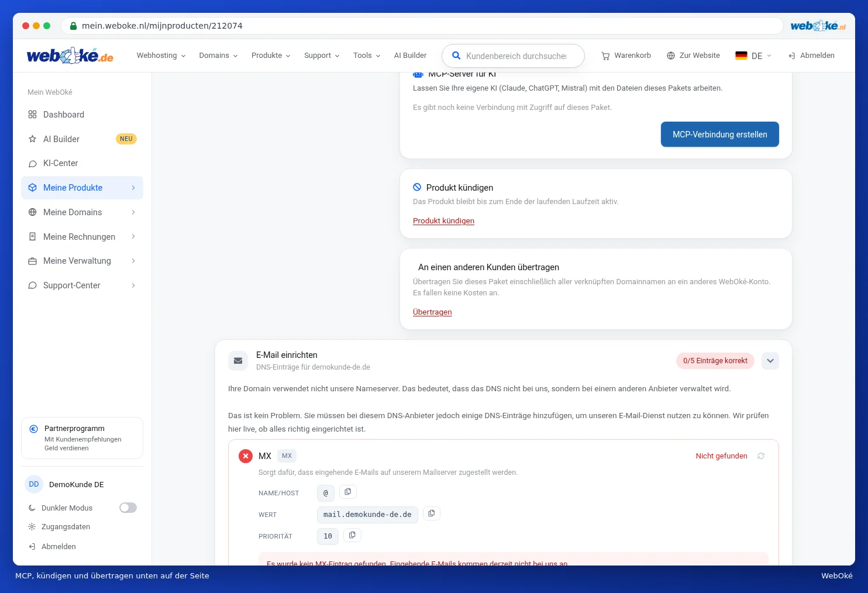The height and width of the screenshot is (593, 868).
Task: Open Dashboard in the sidebar
Action: click(x=82, y=115)
